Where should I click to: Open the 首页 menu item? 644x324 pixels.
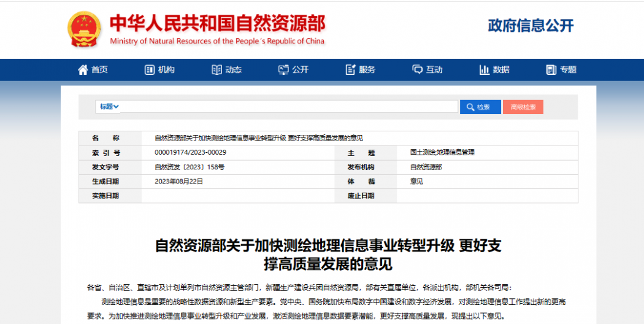click(x=99, y=70)
